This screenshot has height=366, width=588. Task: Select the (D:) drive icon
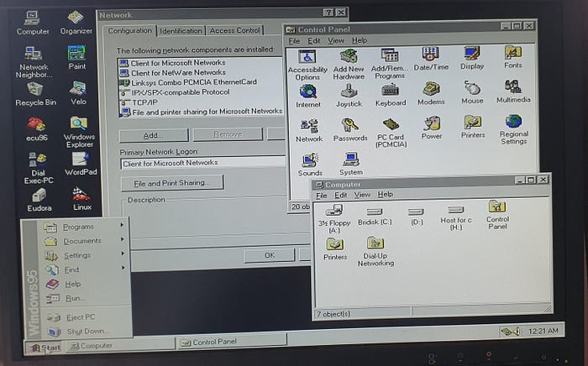click(417, 217)
